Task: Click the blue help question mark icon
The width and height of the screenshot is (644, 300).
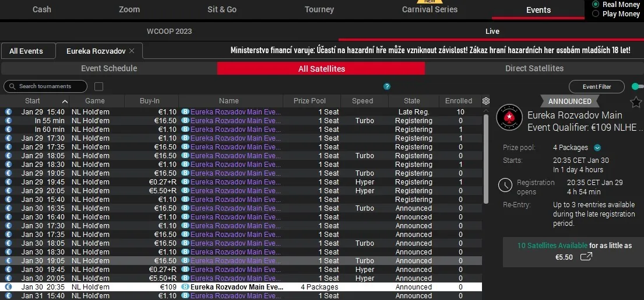Action: click(x=387, y=86)
